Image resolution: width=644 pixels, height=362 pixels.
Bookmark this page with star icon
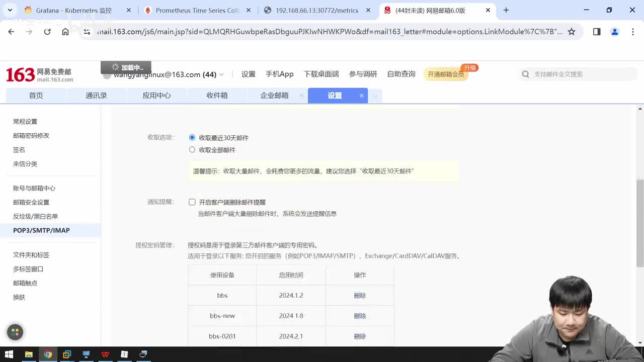pyautogui.click(x=572, y=32)
